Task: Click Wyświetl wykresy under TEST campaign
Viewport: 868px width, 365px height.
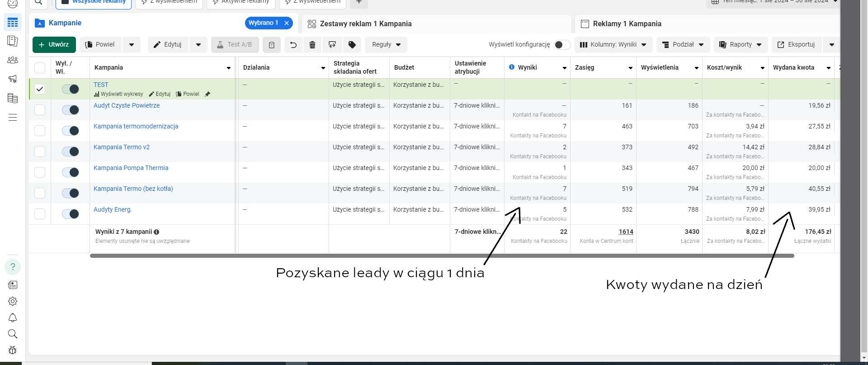Action: point(118,94)
